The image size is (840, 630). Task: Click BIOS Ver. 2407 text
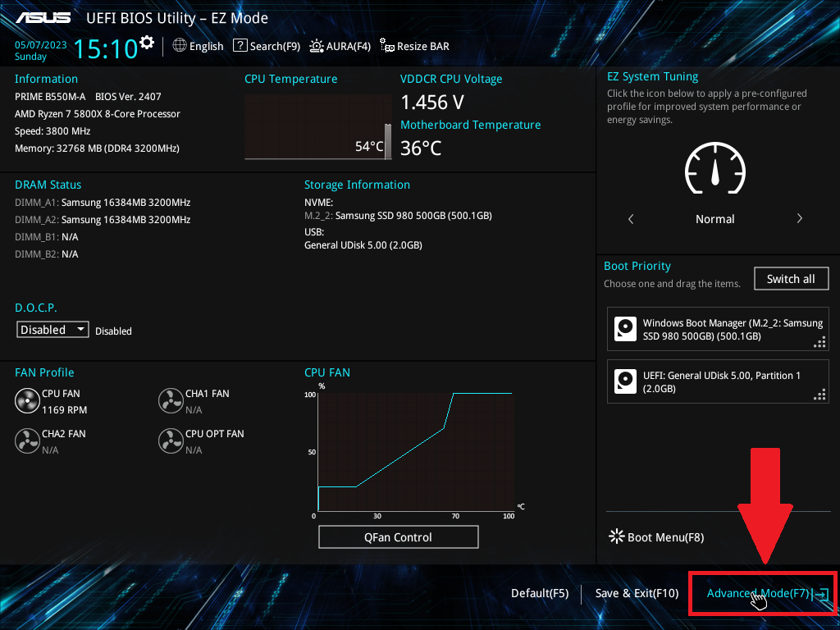coord(128,97)
